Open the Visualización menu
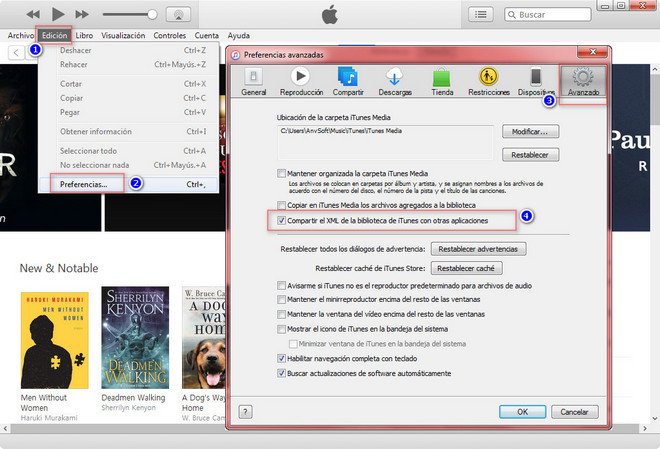 (x=123, y=35)
